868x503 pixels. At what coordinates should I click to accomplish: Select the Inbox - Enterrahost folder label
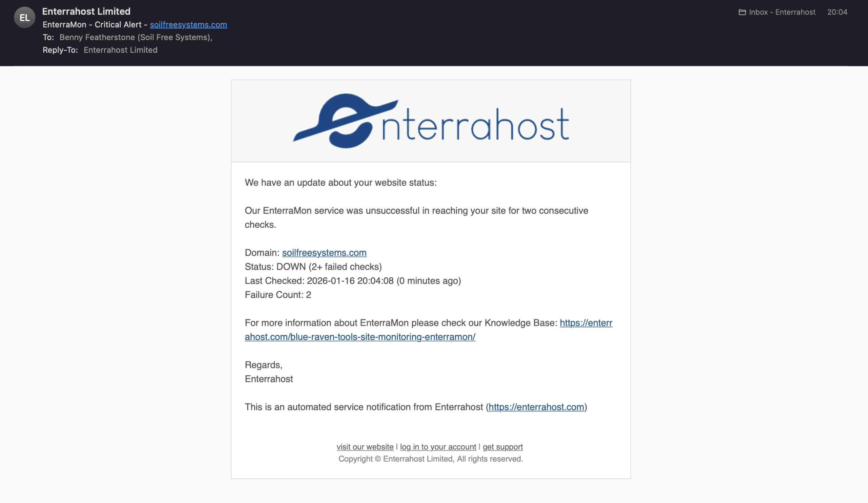point(782,12)
